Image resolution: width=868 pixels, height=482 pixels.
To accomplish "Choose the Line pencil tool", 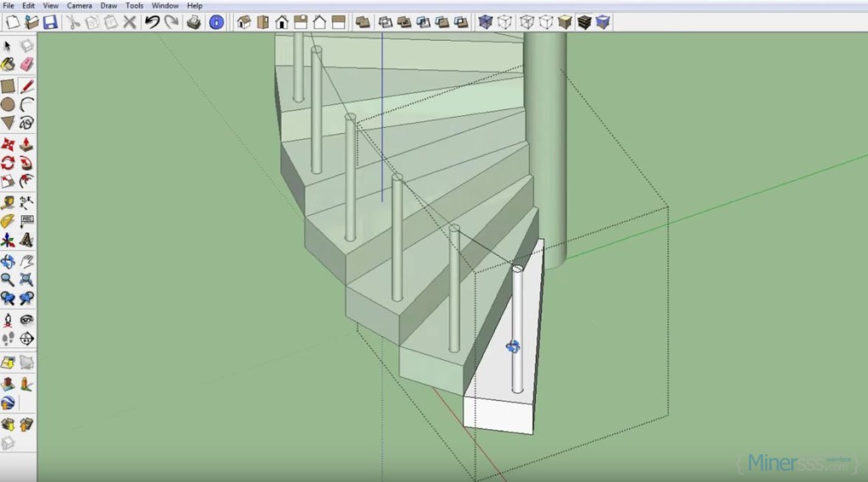I will pos(27,86).
